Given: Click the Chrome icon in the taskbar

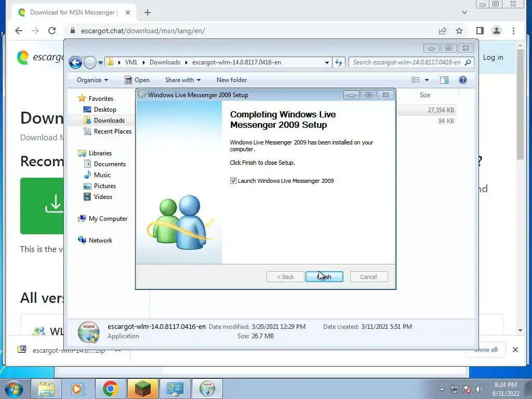Looking at the screenshot, I should pos(110,389).
